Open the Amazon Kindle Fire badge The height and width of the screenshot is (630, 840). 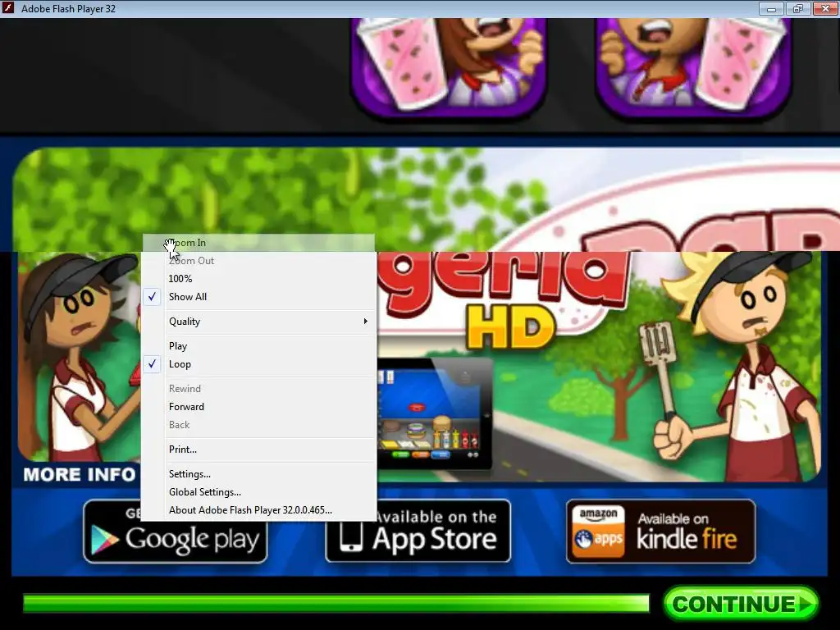[660, 531]
